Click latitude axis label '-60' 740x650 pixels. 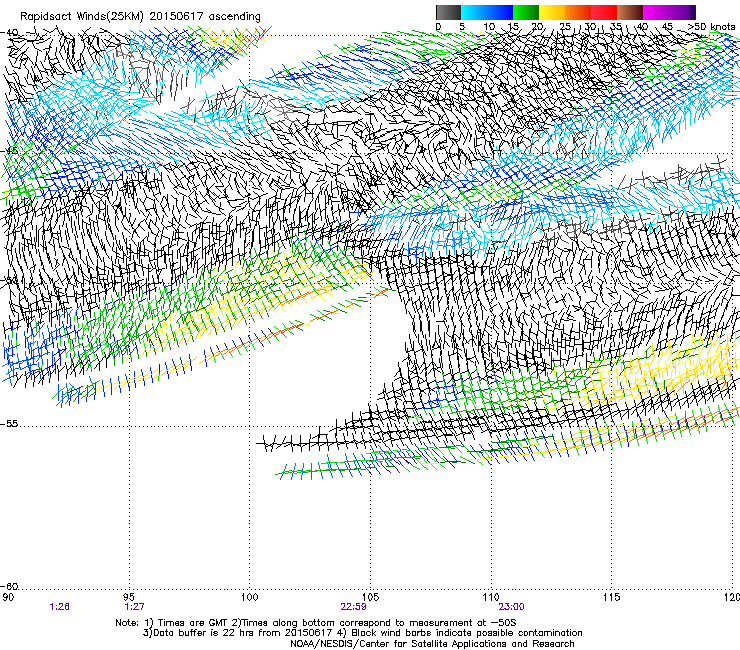tap(9, 586)
